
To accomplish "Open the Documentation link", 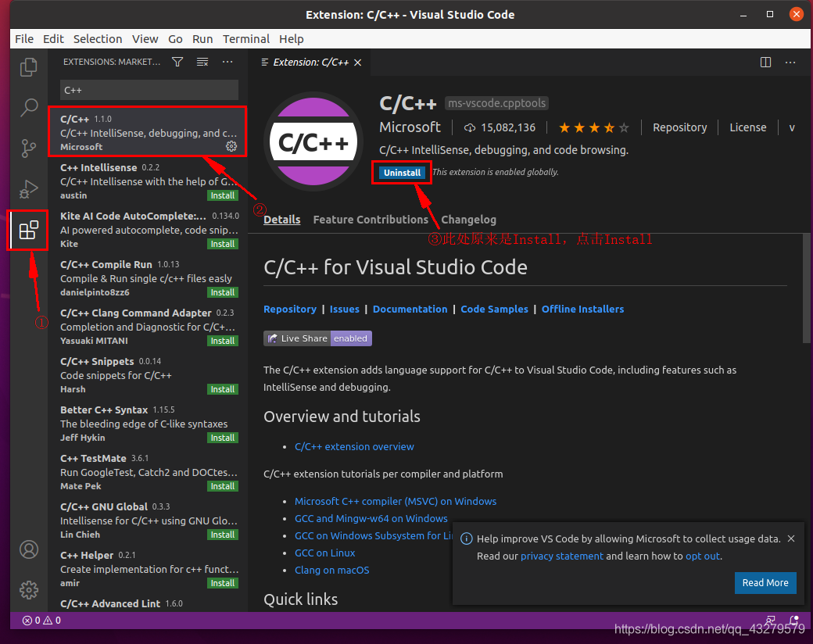I will tap(410, 309).
